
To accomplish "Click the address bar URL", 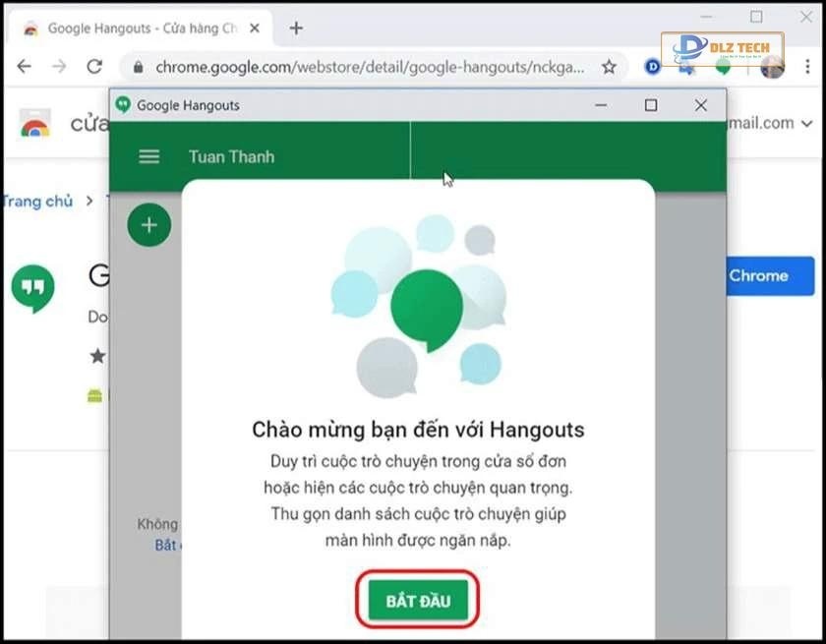I will (370, 67).
